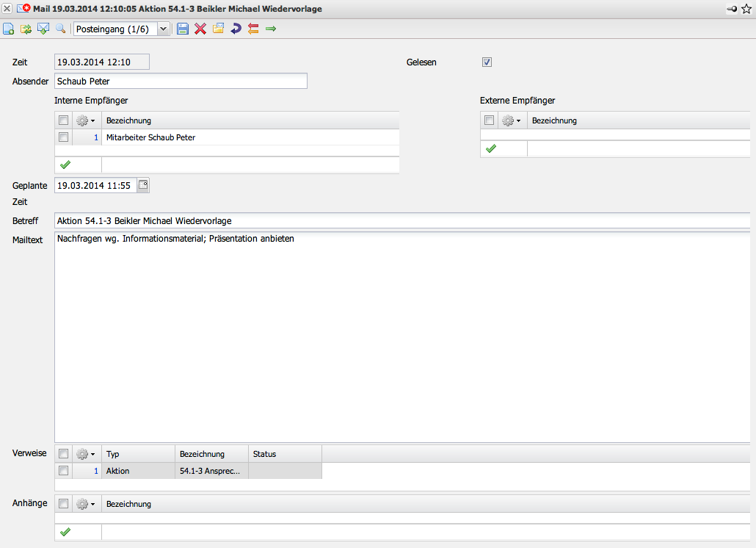Image resolution: width=756 pixels, height=548 pixels.
Task: Click the red-orange double left arrows icon
Action: coord(253,29)
